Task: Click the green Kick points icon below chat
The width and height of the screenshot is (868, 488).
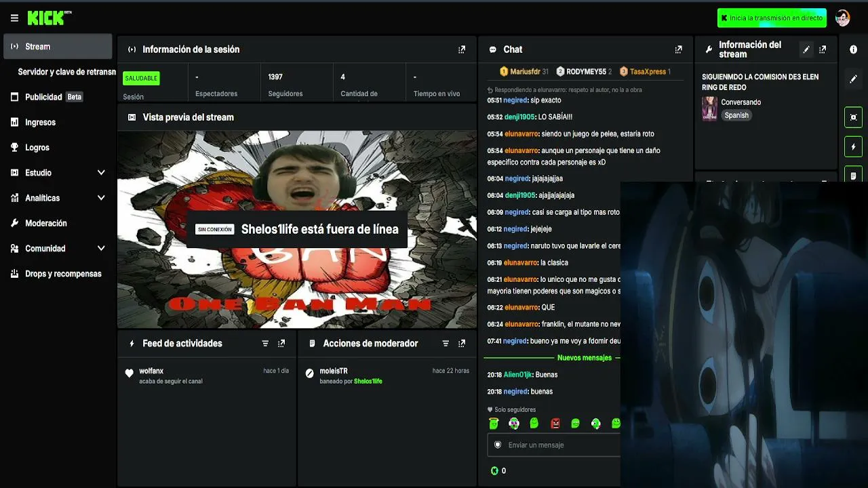Action: click(x=494, y=471)
